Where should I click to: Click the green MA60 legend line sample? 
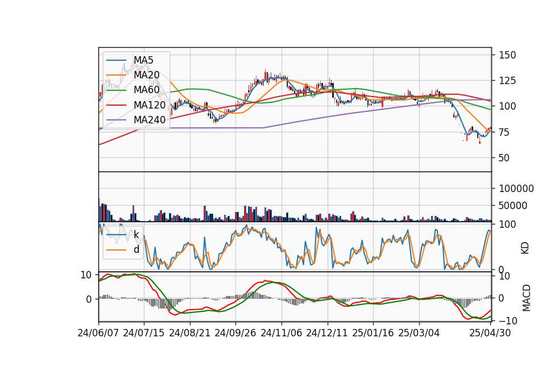(116, 90)
